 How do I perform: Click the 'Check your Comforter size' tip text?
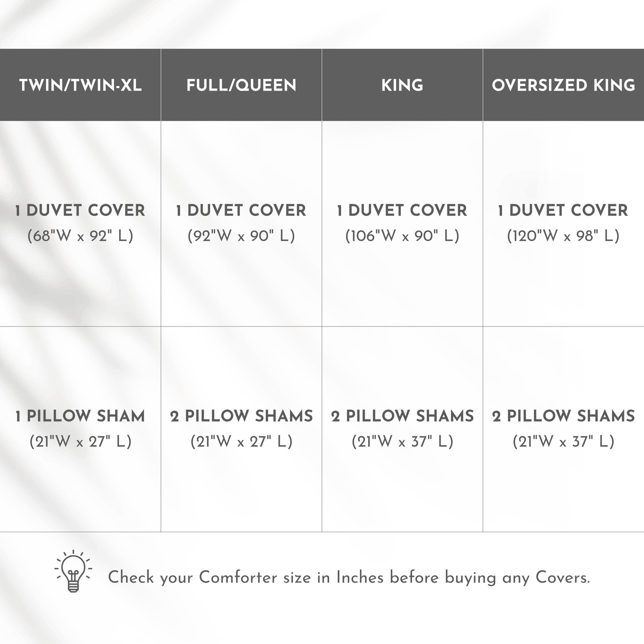point(349,578)
